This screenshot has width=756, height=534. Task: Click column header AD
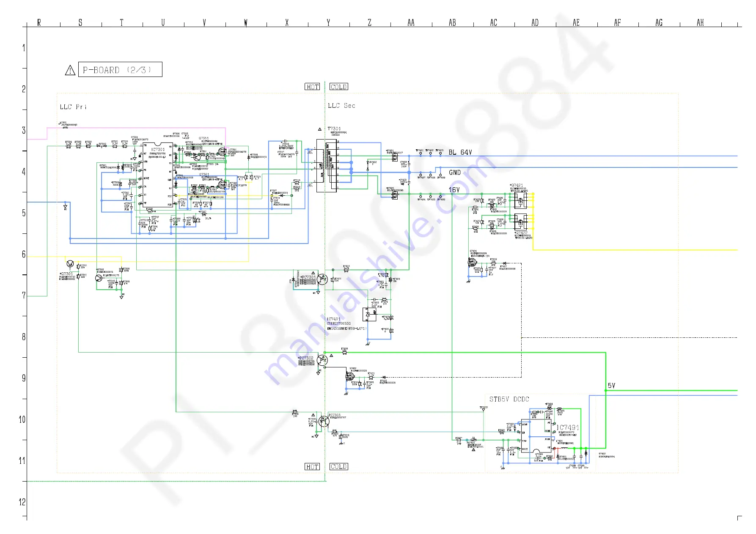tap(535, 22)
